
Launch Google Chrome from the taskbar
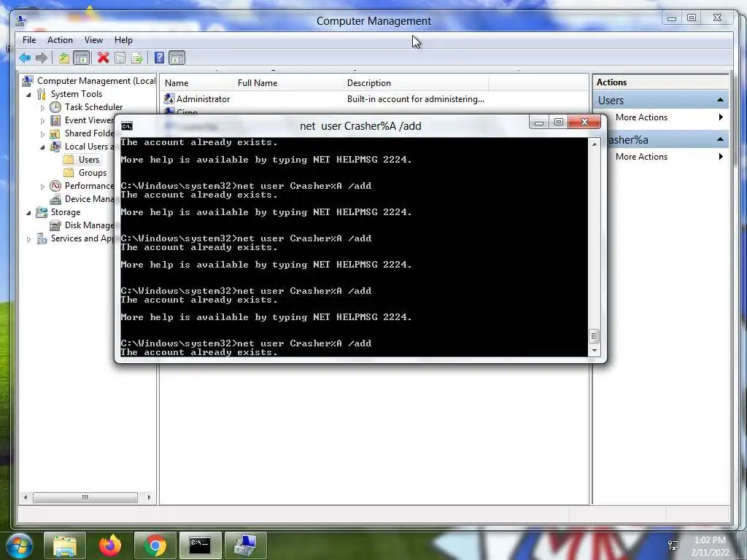[155, 545]
